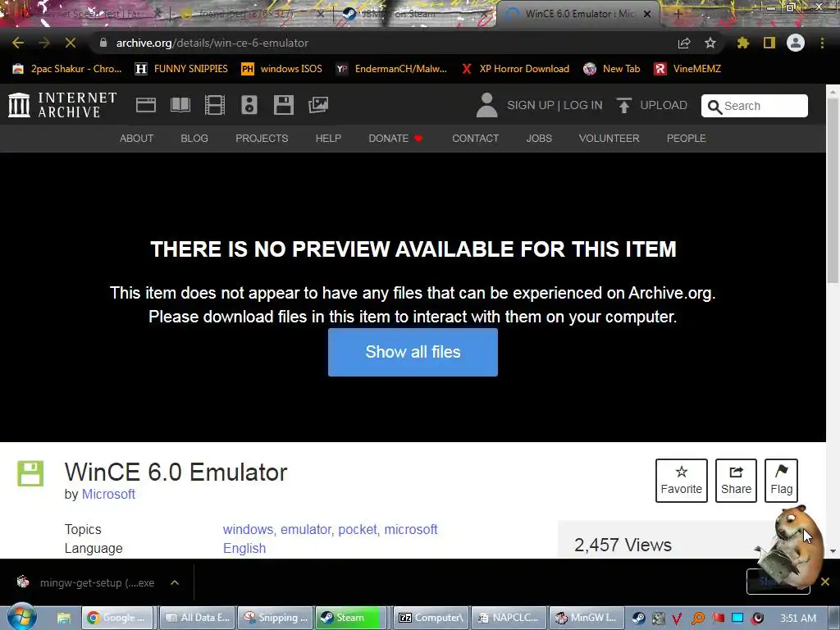Click the Show all files button
Screen dimensions: 840x630
pyautogui.click(x=413, y=352)
